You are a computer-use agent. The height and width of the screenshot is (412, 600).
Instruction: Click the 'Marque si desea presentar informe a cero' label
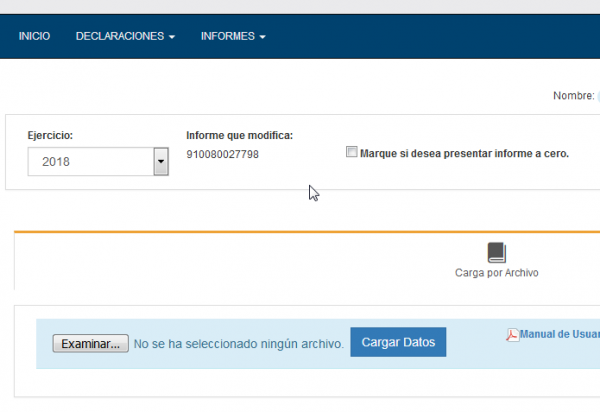(x=464, y=154)
